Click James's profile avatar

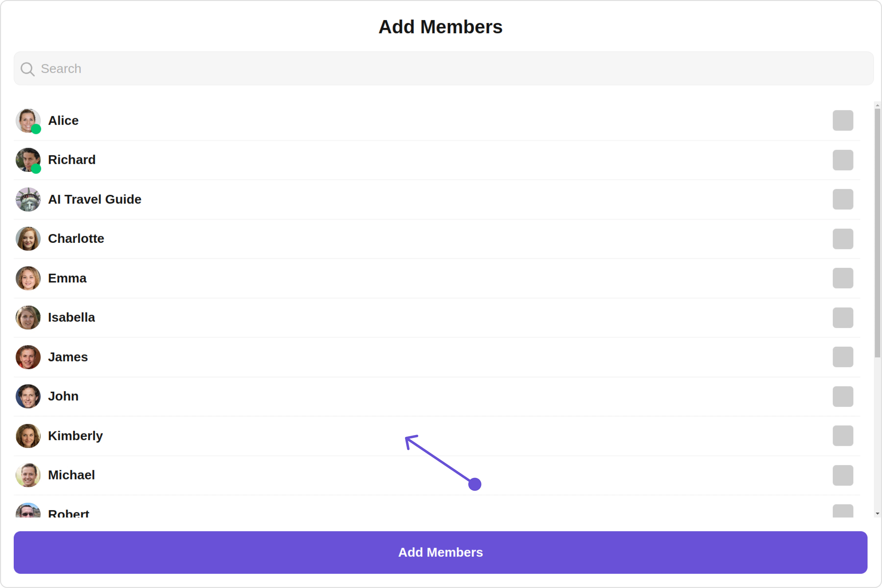click(28, 357)
